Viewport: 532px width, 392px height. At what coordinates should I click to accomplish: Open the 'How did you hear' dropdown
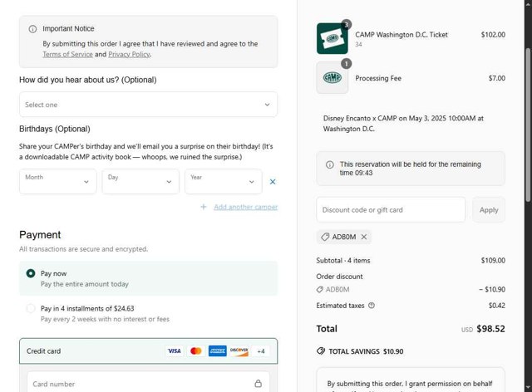point(148,105)
